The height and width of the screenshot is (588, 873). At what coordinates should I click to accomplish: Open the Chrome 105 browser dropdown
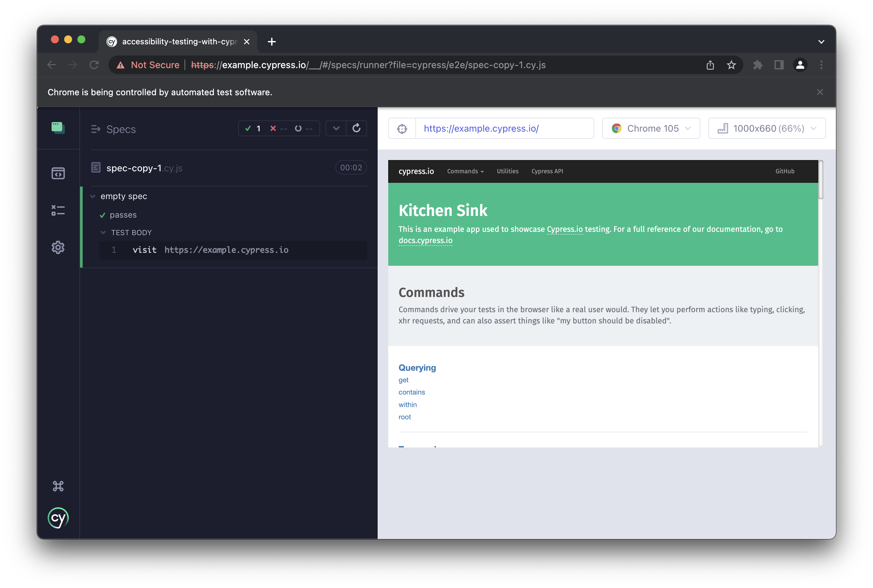coord(651,129)
